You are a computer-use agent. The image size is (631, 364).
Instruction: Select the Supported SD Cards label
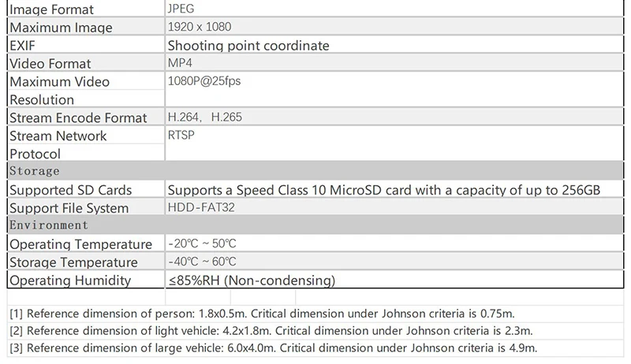[x=71, y=190]
